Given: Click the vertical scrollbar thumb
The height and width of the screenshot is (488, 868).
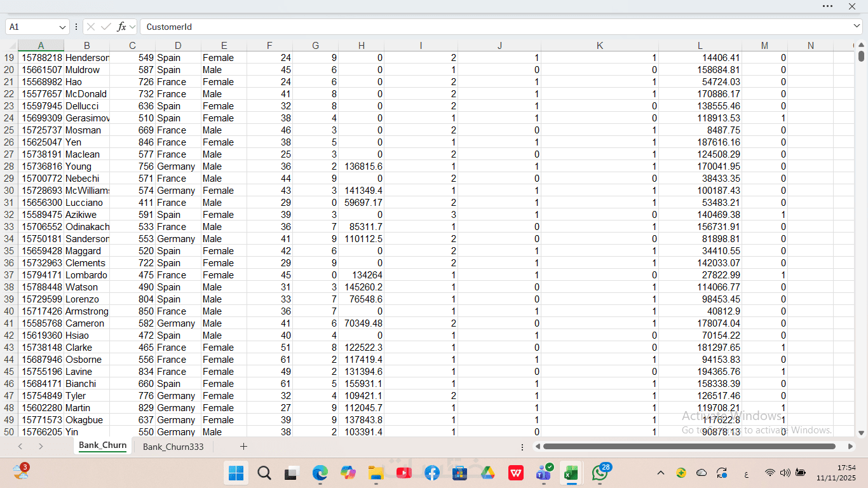Looking at the screenshot, I should tap(861, 56).
